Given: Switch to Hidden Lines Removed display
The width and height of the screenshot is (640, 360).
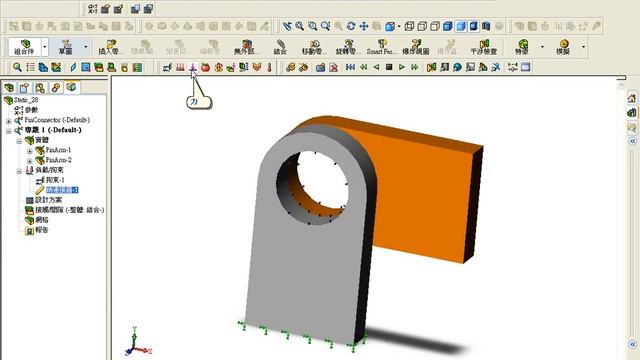Looking at the screenshot, I should point(435,26).
